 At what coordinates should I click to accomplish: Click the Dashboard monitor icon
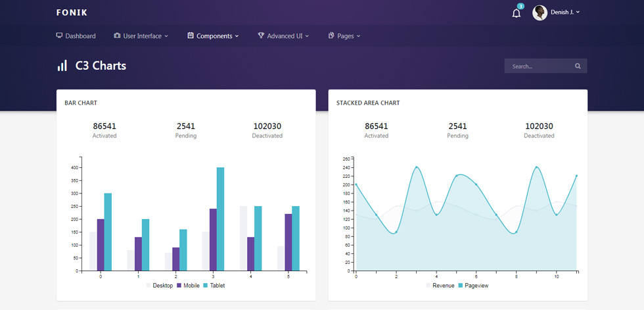coord(59,36)
